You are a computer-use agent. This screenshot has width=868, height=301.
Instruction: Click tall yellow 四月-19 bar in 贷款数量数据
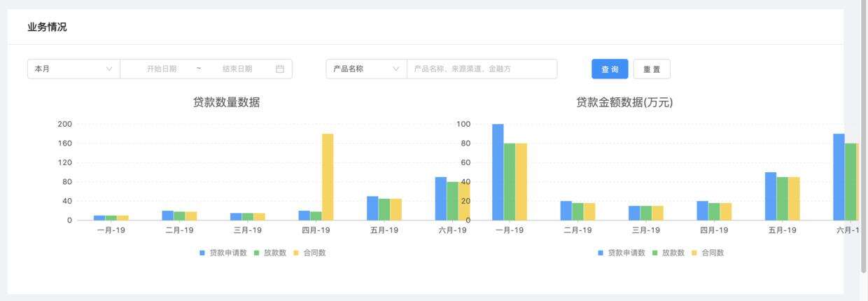(x=328, y=176)
